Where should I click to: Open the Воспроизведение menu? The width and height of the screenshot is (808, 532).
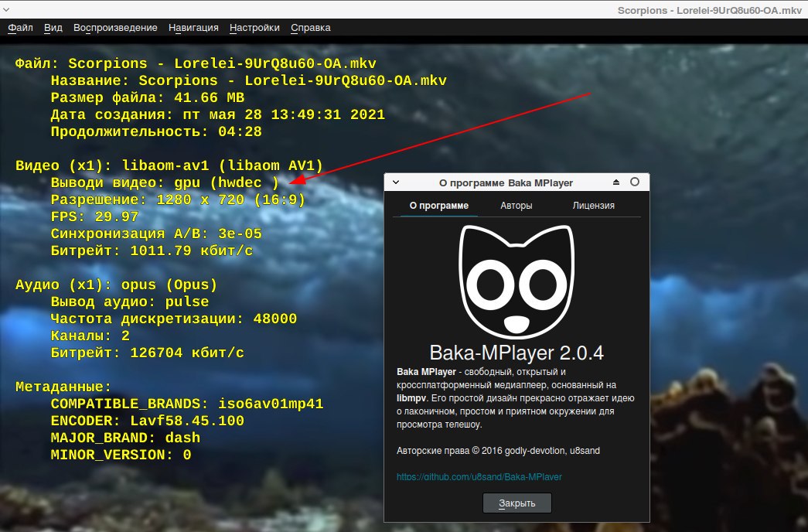pyautogui.click(x=115, y=28)
